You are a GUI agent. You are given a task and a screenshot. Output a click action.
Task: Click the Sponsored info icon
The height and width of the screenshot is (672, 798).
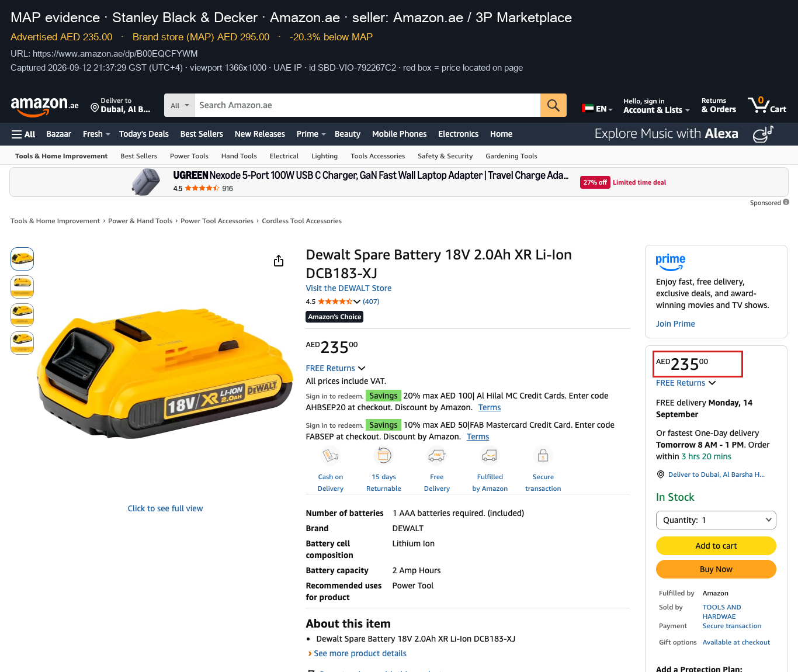(x=786, y=202)
